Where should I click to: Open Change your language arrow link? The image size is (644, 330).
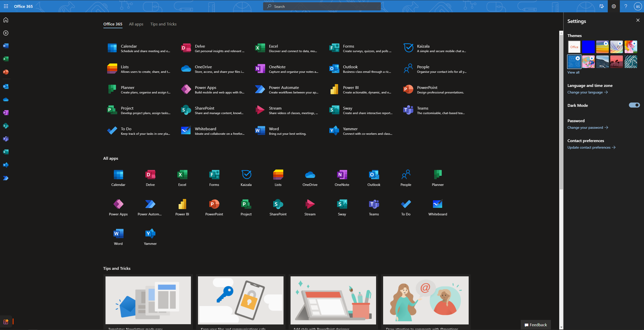587,92
